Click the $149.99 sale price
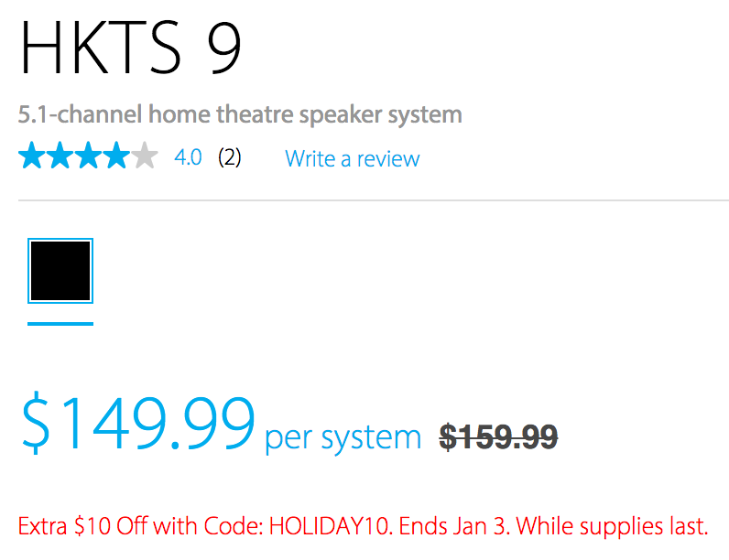Viewport: 729px width, 560px height. pyautogui.click(x=137, y=423)
